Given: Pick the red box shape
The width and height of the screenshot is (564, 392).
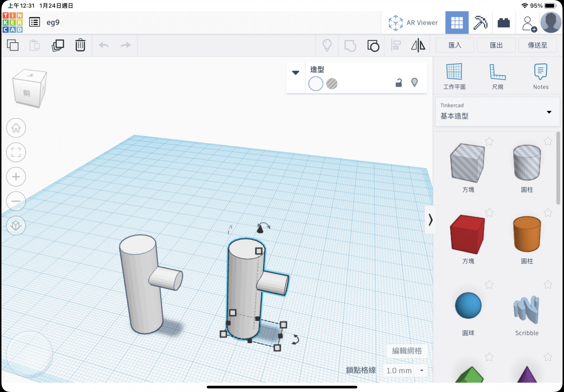Looking at the screenshot, I should click(x=468, y=234).
